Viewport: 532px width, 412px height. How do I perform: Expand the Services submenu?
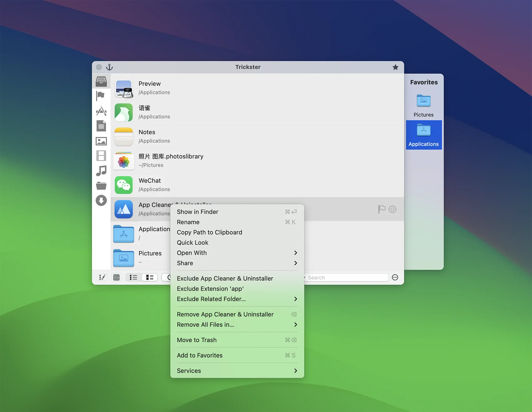tap(237, 371)
